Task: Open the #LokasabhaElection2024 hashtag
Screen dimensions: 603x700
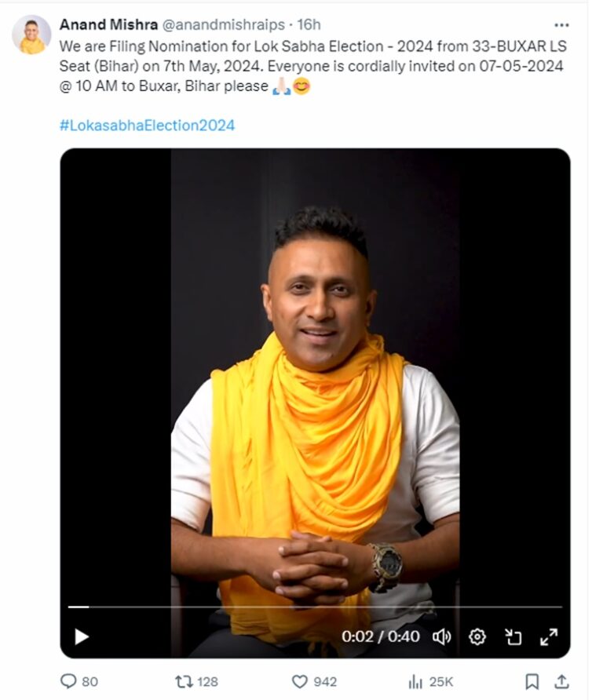Action: tap(147, 125)
